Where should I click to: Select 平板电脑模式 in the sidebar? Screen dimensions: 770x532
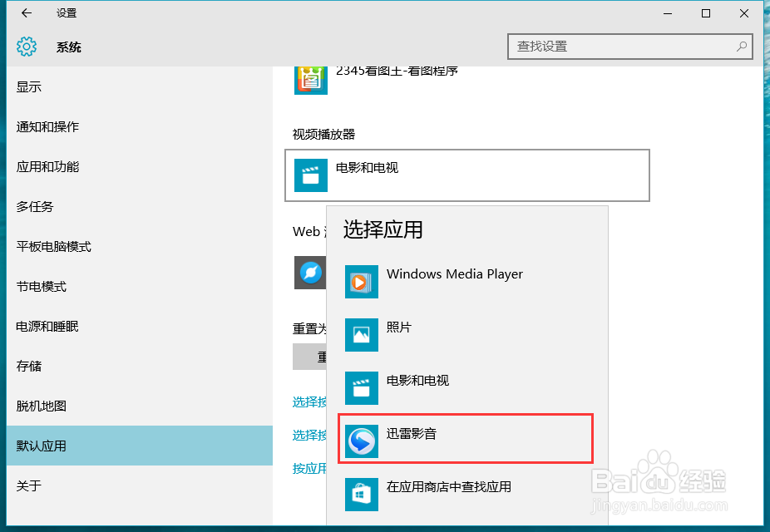pos(54,246)
